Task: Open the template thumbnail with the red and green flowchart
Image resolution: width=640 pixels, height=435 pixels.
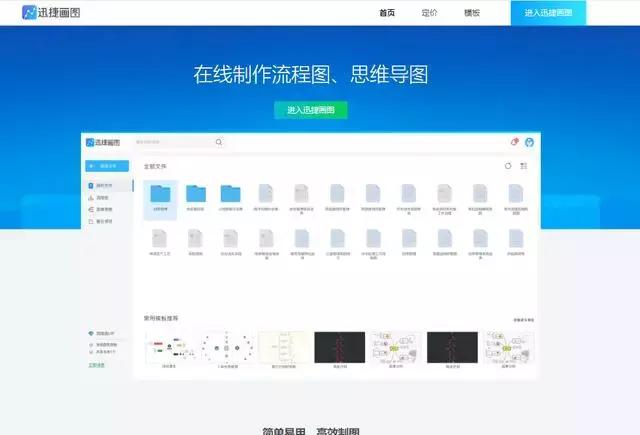Action: [169, 348]
